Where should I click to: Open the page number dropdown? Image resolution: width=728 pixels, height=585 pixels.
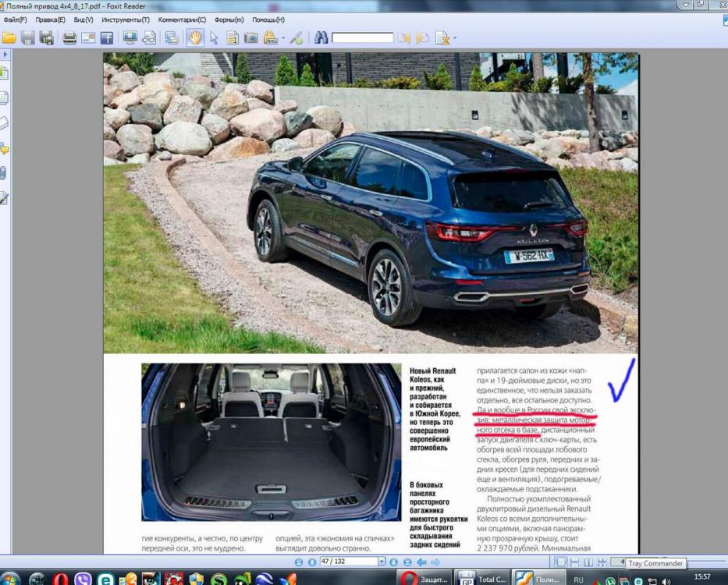coord(382,562)
